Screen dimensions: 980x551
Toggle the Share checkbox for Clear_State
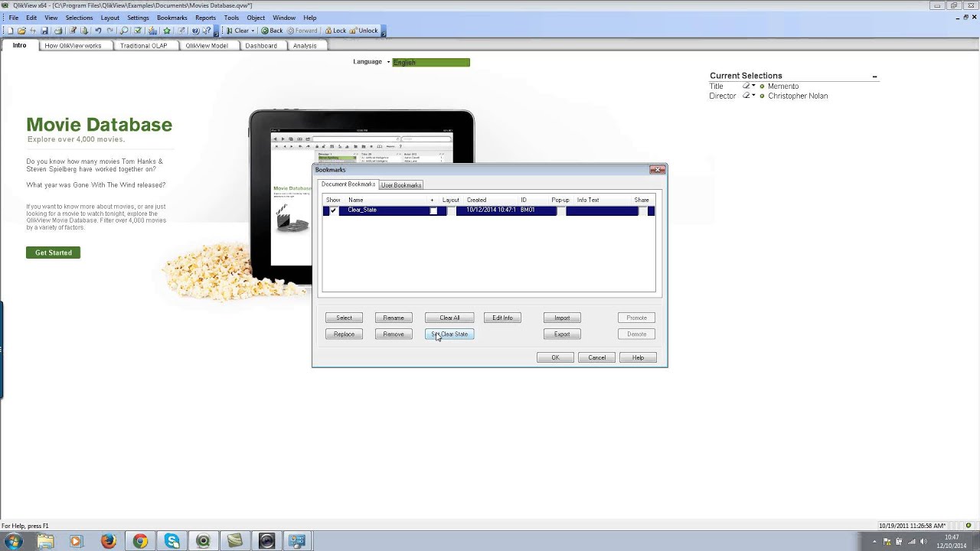(642, 210)
